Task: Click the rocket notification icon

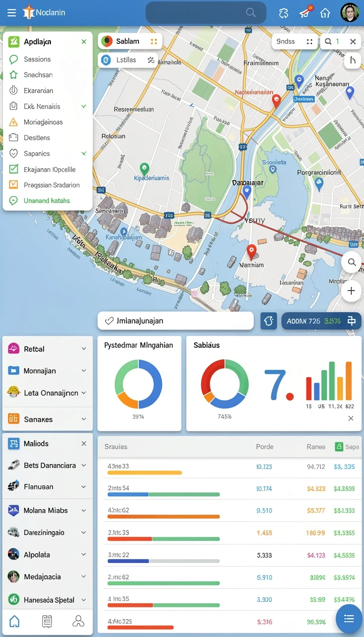Action: click(x=305, y=13)
